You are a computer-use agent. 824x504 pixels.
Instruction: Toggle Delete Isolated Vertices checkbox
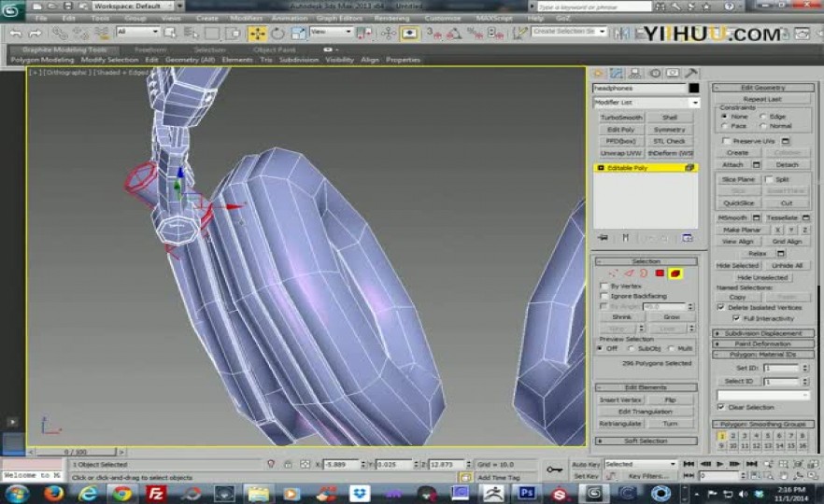[721, 308]
